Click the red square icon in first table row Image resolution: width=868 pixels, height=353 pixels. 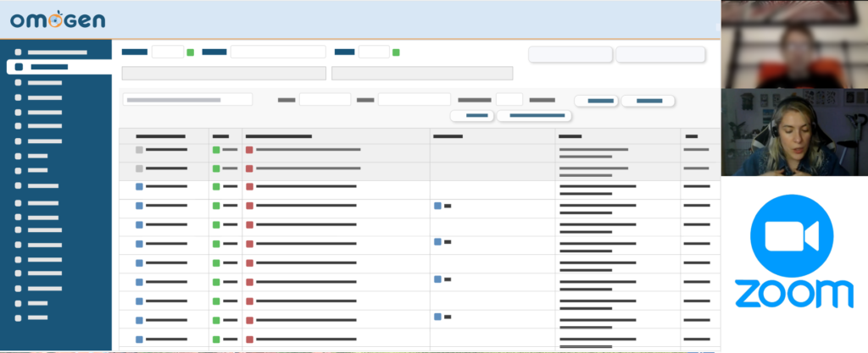[x=249, y=150]
